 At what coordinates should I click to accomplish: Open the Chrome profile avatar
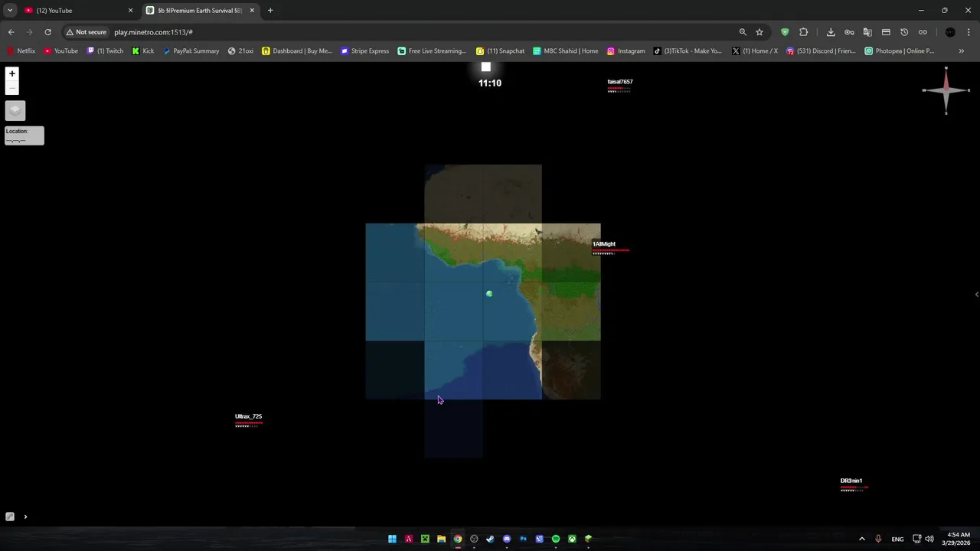pyautogui.click(x=950, y=32)
